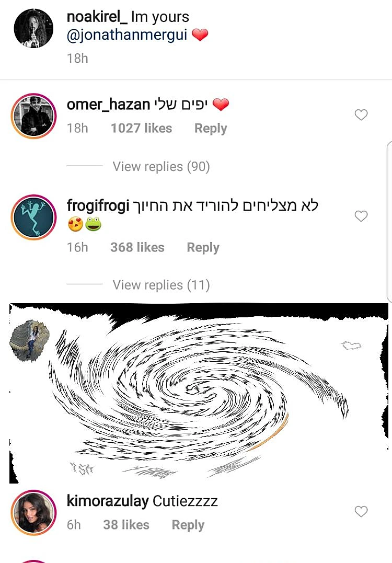Expand View replies (11) under frogifrogi
Viewport: 392px width, 563px height.
(x=161, y=285)
